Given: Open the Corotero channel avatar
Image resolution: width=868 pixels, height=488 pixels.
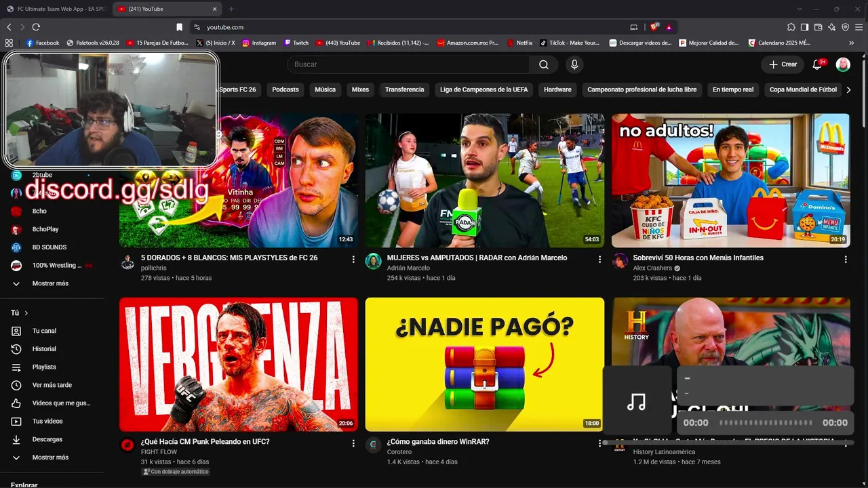Looking at the screenshot, I should pos(374,445).
